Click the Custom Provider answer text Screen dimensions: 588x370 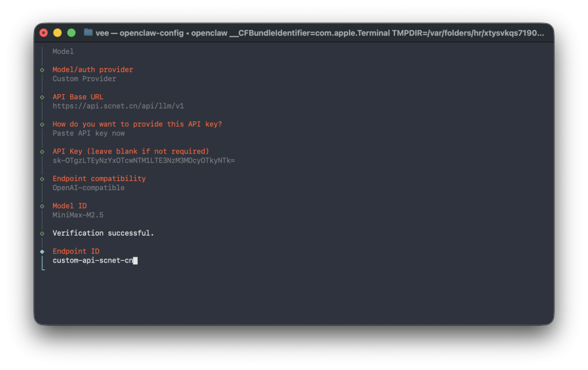click(84, 79)
